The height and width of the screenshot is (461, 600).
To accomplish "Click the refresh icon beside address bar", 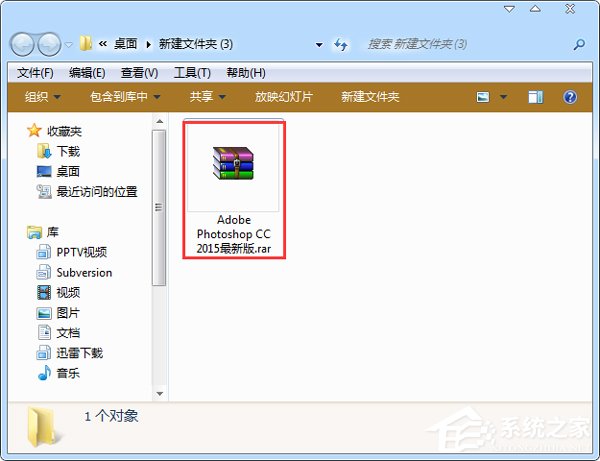I will 342,44.
